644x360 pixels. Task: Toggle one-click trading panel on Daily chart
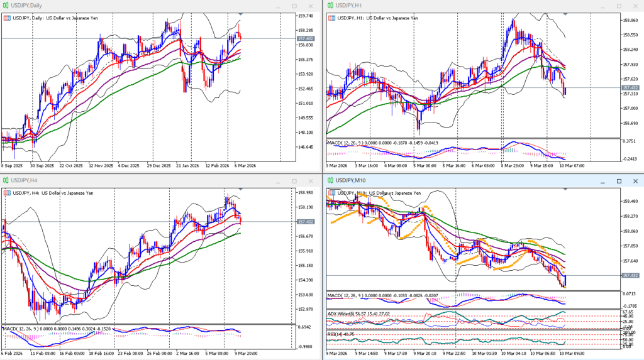[x=6, y=18]
